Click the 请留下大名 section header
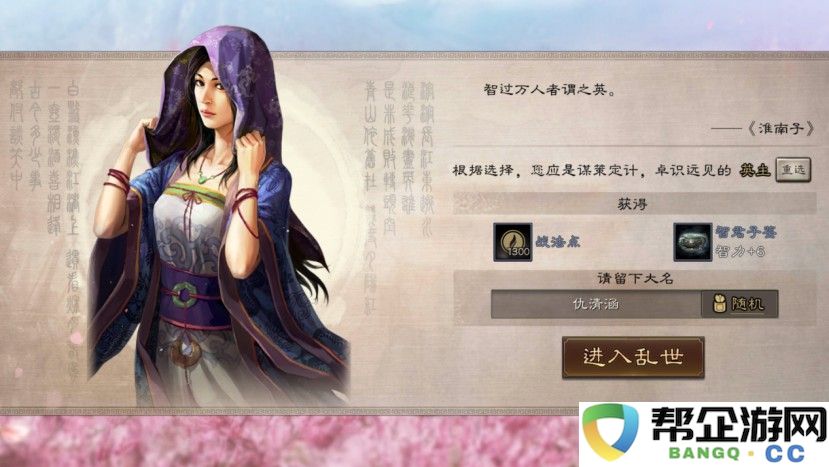Image resolution: width=829 pixels, height=467 pixels. 635,279
